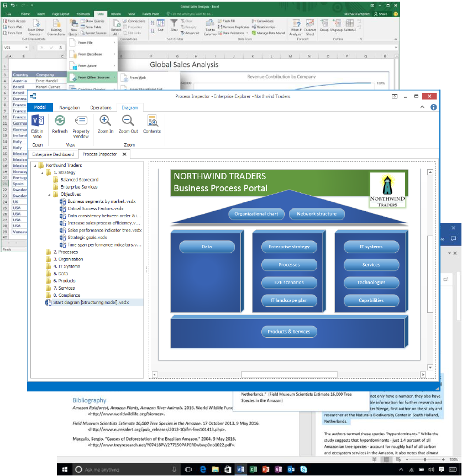Viewport: 462px width, 476px height.
Task: Click the Technologies diagram button
Action: (371, 283)
